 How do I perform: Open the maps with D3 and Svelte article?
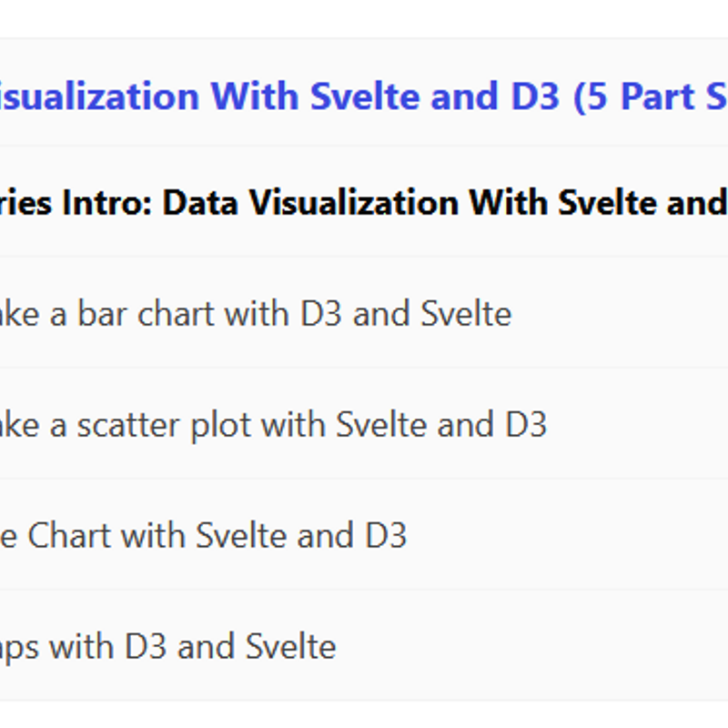click(x=168, y=647)
